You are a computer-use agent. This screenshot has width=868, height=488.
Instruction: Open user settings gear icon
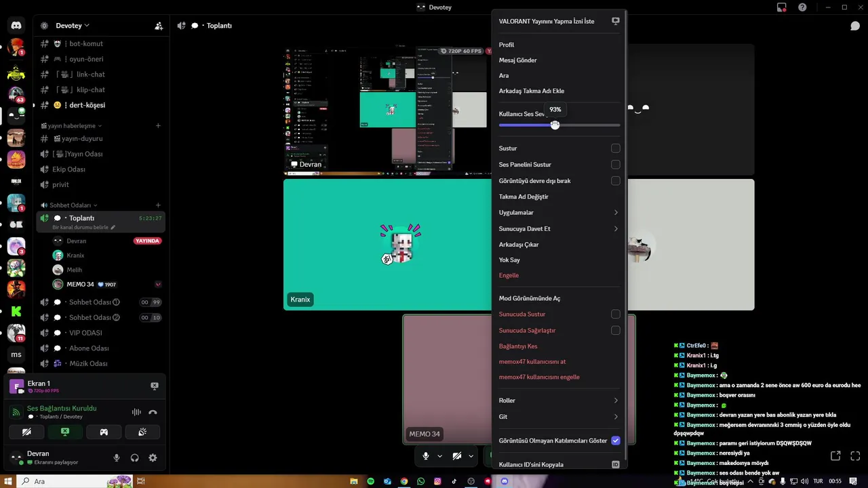click(x=153, y=457)
